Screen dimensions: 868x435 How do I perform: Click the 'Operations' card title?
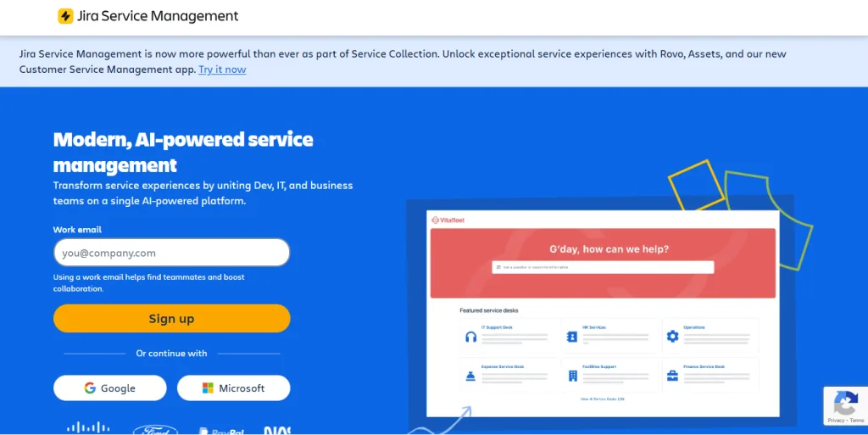[x=694, y=327]
